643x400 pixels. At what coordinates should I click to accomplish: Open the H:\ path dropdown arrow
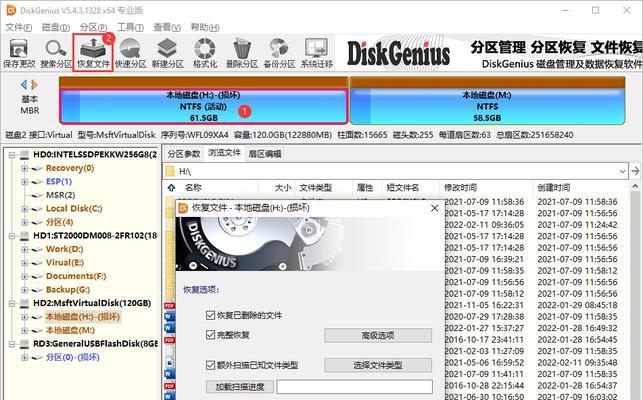622,171
